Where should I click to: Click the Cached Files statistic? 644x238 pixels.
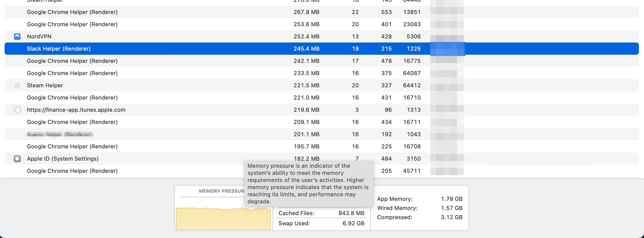point(321,213)
